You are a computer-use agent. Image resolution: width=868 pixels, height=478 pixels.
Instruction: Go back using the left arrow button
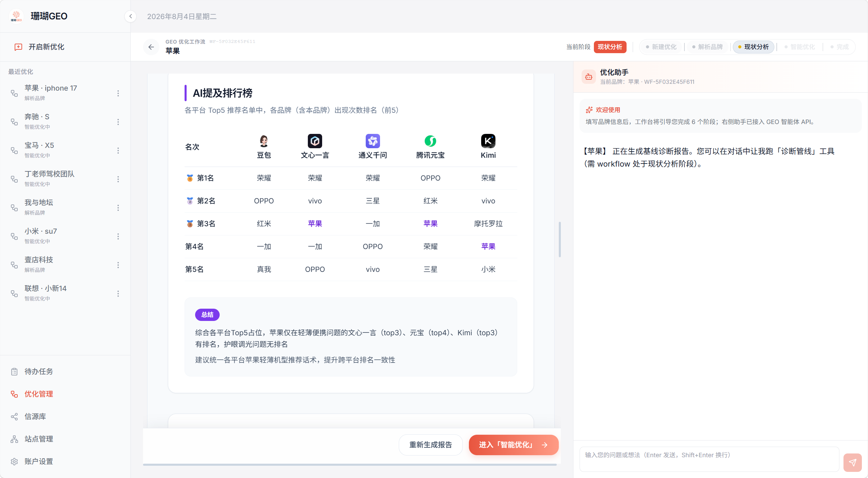tap(151, 47)
